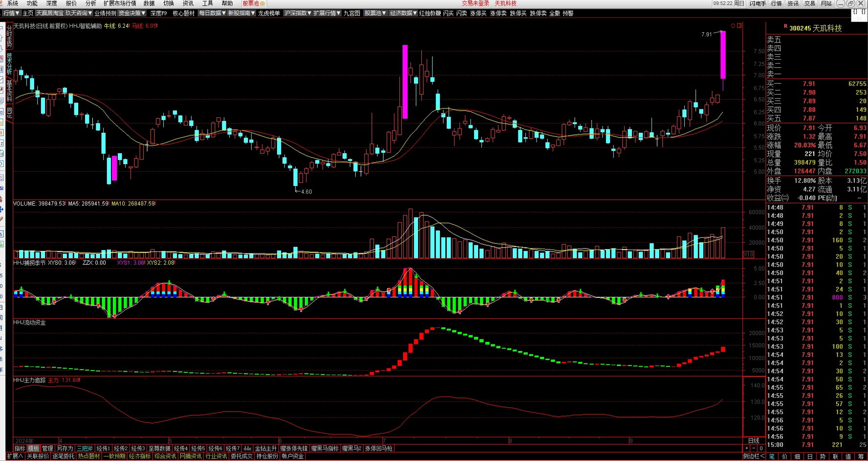Open the 分时走势 vertical sidebar tab
This screenshot has height=461, width=868.
click(x=9, y=36)
